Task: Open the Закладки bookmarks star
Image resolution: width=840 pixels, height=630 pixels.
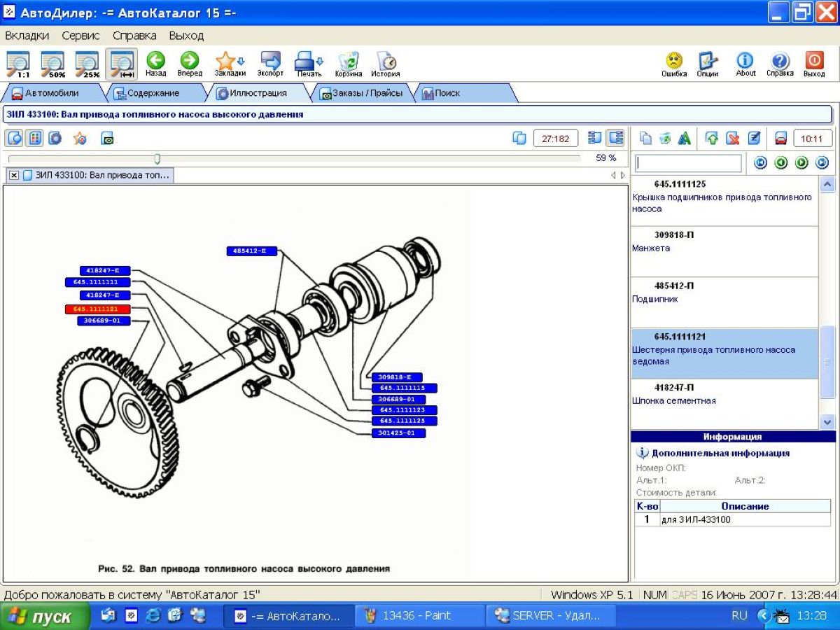Action: click(230, 64)
